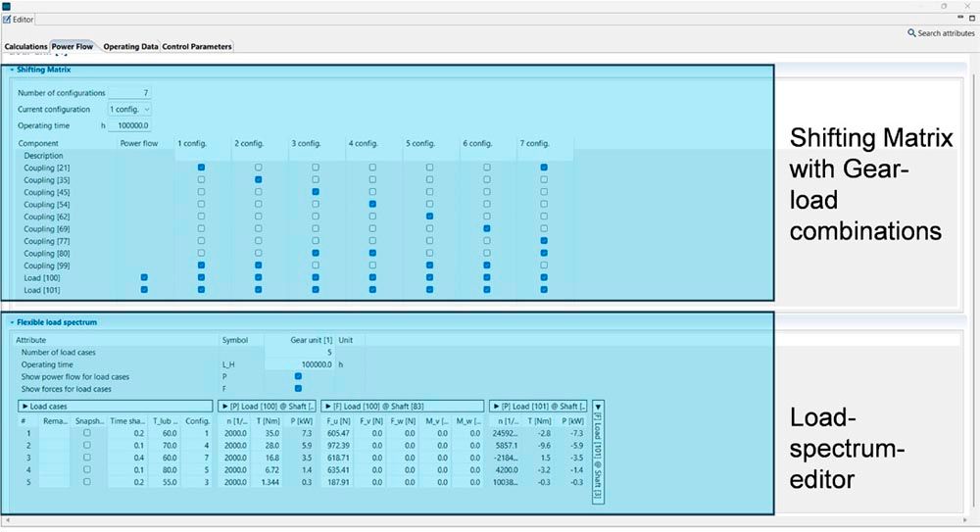This screenshot has width=980, height=532.
Task: Toggle Coupling [77] in 7 config.
Action: tap(544, 241)
